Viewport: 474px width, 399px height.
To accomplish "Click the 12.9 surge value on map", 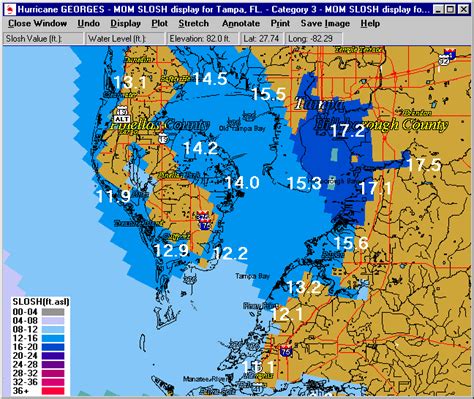I will tap(171, 251).
